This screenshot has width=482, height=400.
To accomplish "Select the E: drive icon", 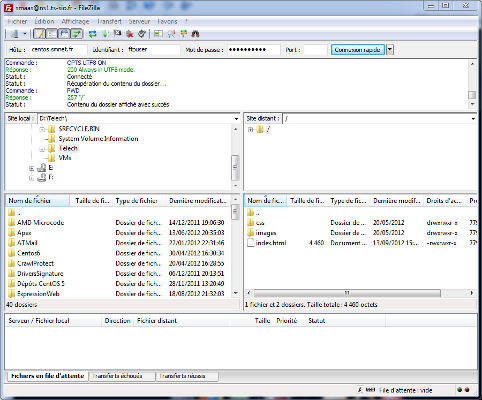I will click(41, 168).
